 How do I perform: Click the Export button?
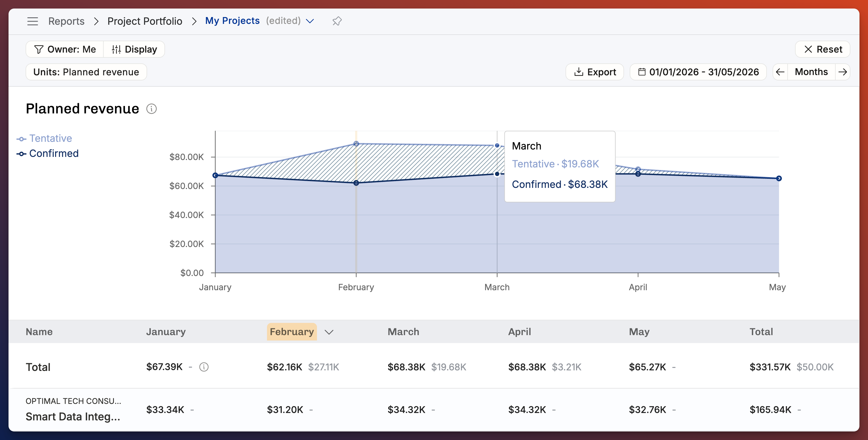[595, 72]
